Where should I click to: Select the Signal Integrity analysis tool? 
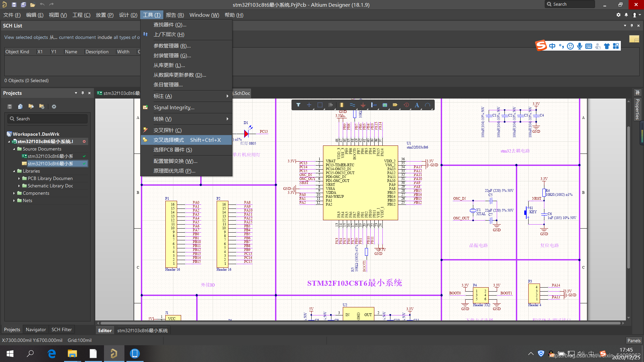click(x=173, y=107)
